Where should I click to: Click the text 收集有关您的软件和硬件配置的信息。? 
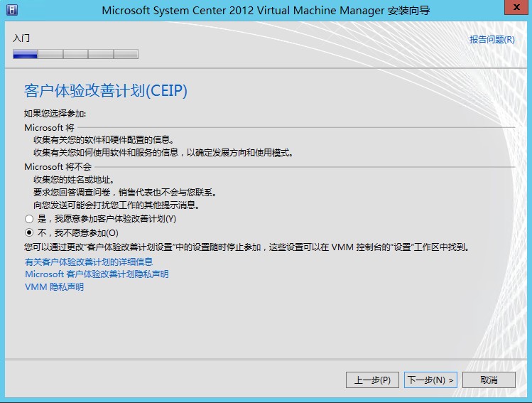104,140
